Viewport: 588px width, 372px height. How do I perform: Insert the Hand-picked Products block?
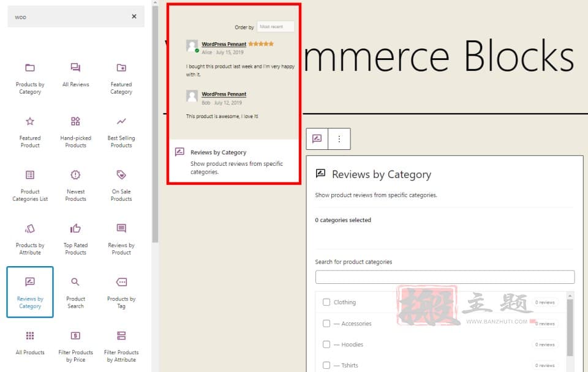pos(75,132)
